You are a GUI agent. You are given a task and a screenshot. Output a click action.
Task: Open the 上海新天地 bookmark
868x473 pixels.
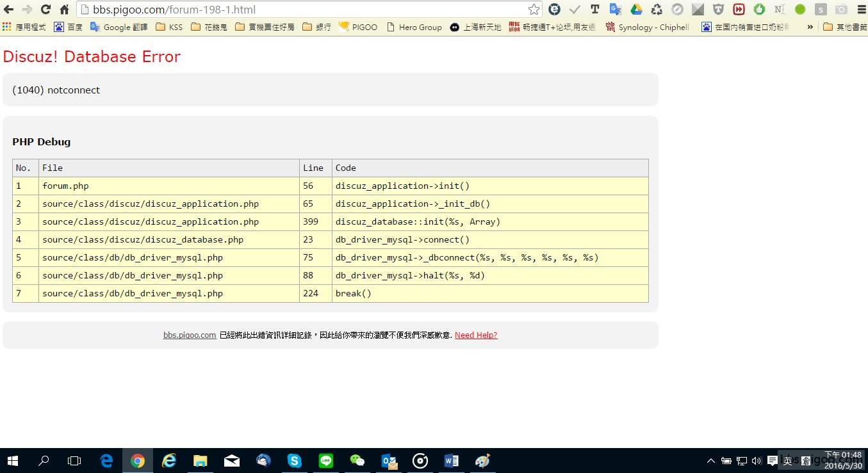(x=476, y=27)
